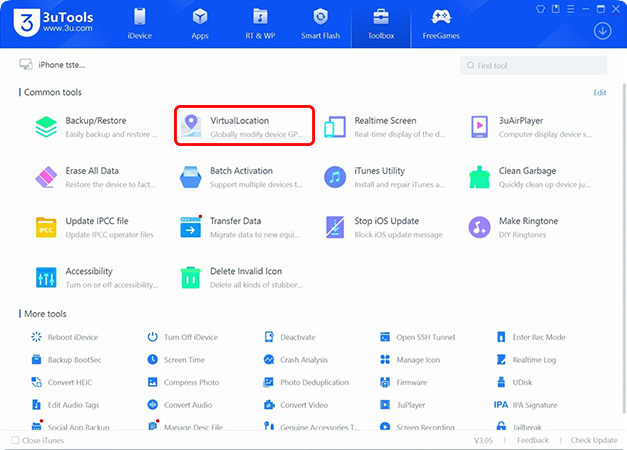Click the Manage Icon grid icon
The height and width of the screenshot is (450, 627).
(x=385, y=359)
